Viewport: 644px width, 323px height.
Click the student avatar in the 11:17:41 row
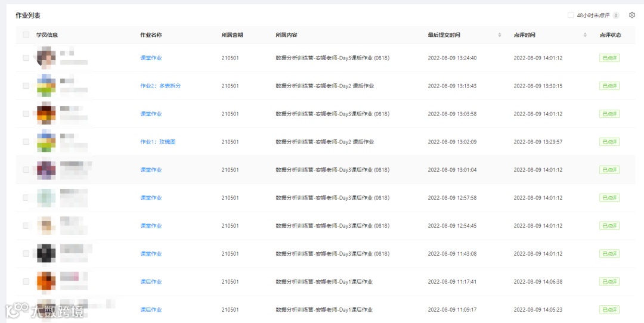click(x=46, y=281)
